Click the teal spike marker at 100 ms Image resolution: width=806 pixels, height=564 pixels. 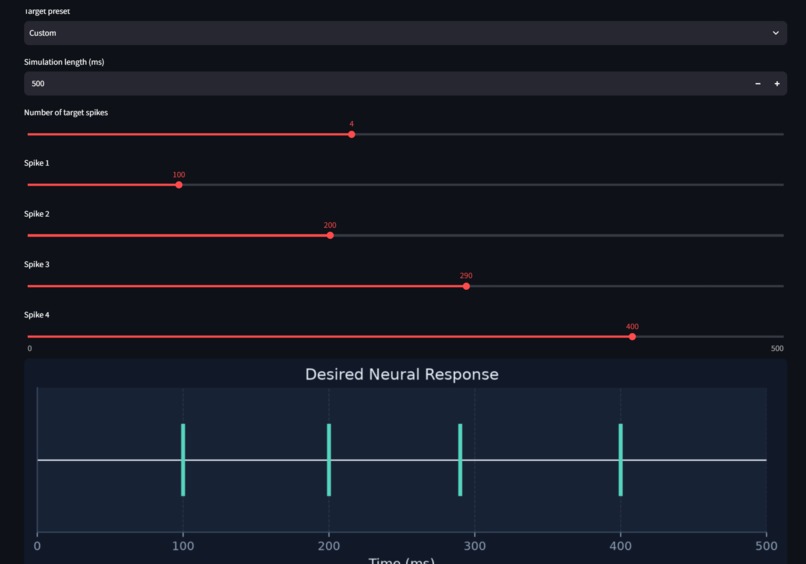tap(183, 460)
